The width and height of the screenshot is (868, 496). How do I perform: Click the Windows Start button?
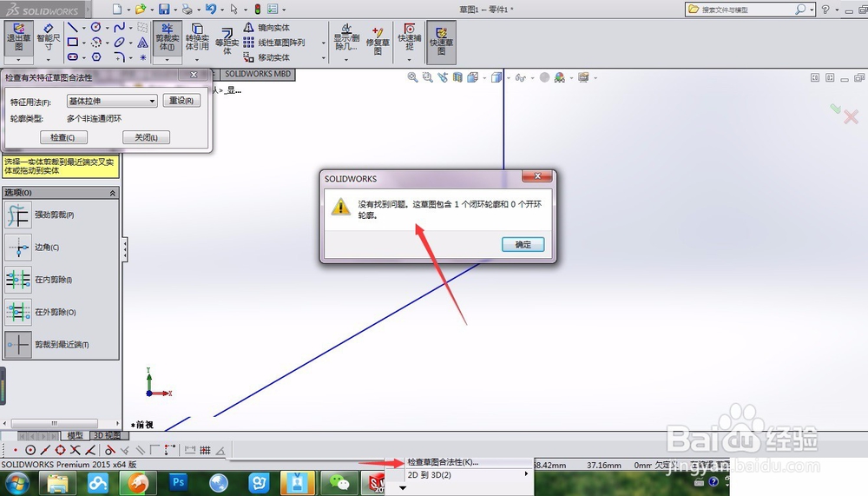click(16, 483)
